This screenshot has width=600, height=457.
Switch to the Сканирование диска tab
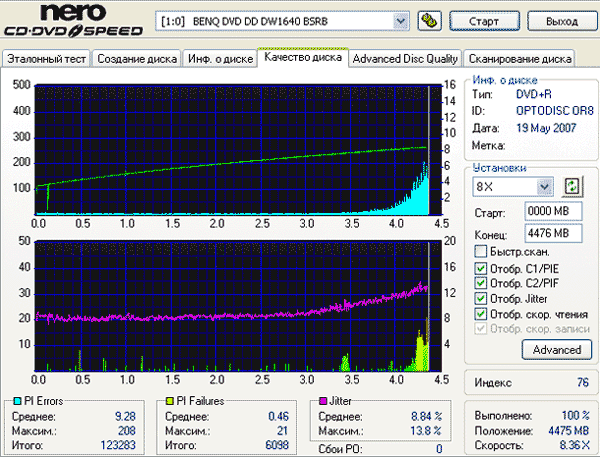pyautogui.click(x=520, y=59)
